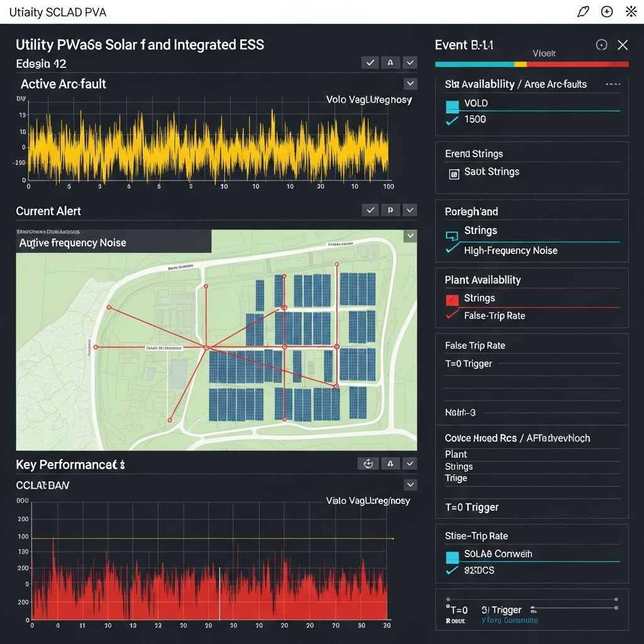Open the Active Frequency Noise map dropdown
Viewport: 644px width, 644px height.
[x=410, y=235]
